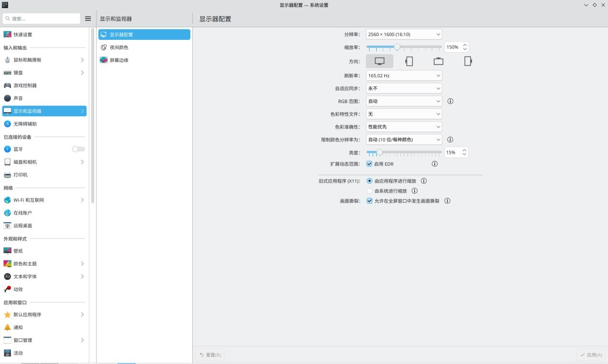Show info for RGB 范围 setting
This screenshot has height=364, width=608.
tap(450, 101)
